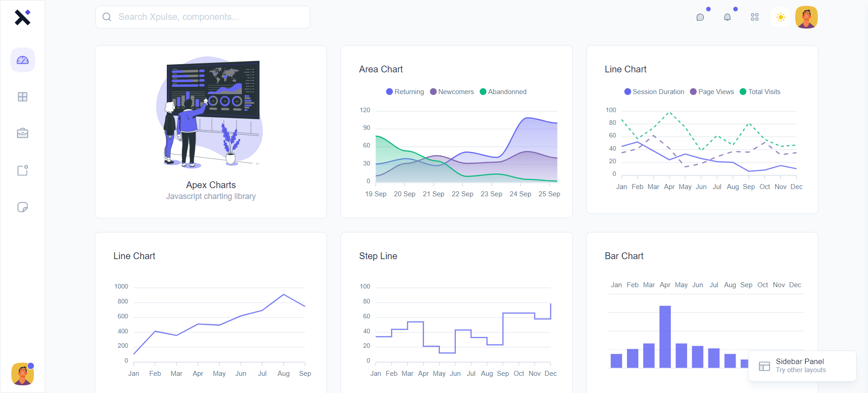Hide the Abandonned series in legend

pyautogui.click(x=503, y=92)
